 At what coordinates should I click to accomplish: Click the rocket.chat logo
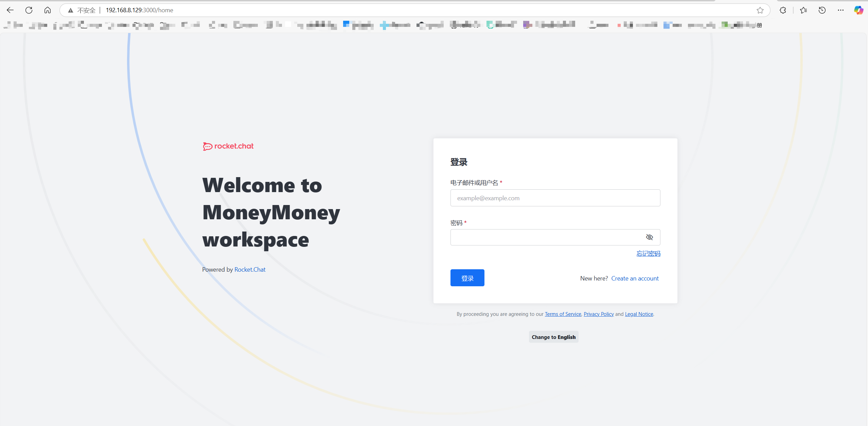(228, 146)
